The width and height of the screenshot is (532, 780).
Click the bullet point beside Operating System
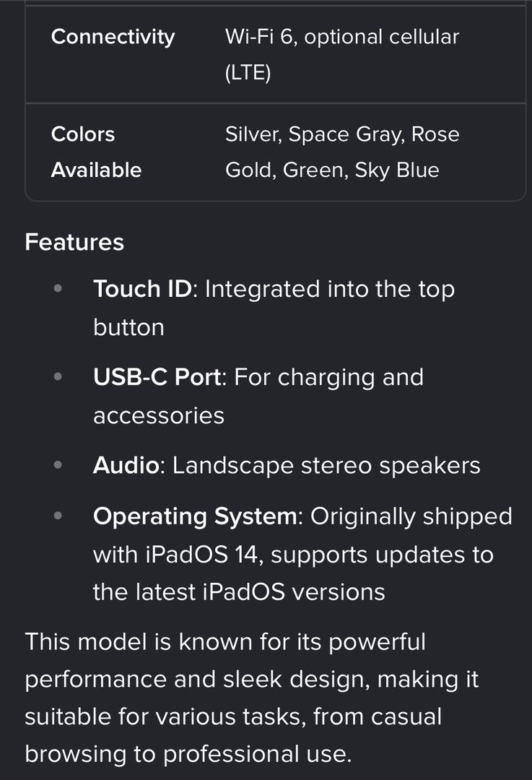click(58, 517)
